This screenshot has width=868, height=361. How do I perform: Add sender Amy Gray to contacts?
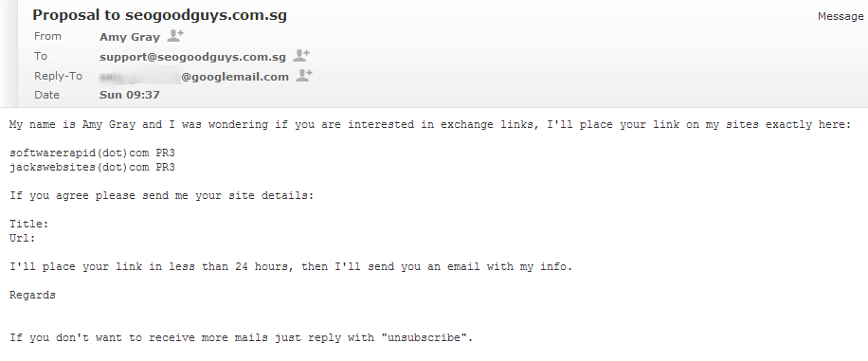coord(175,36)
